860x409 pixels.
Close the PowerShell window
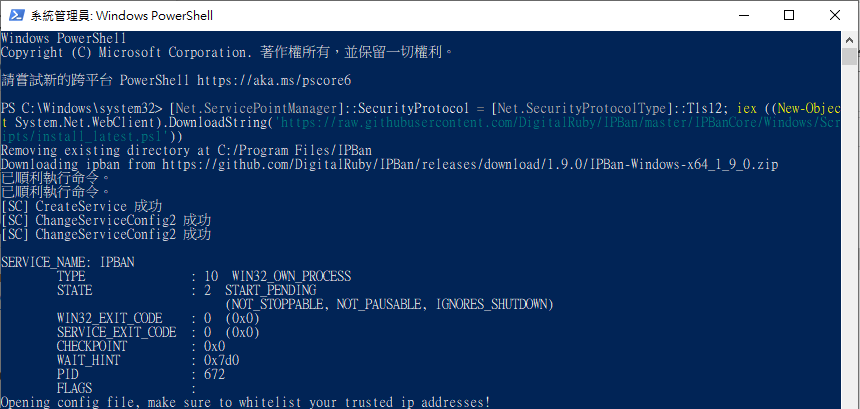(x=835, y=15)
